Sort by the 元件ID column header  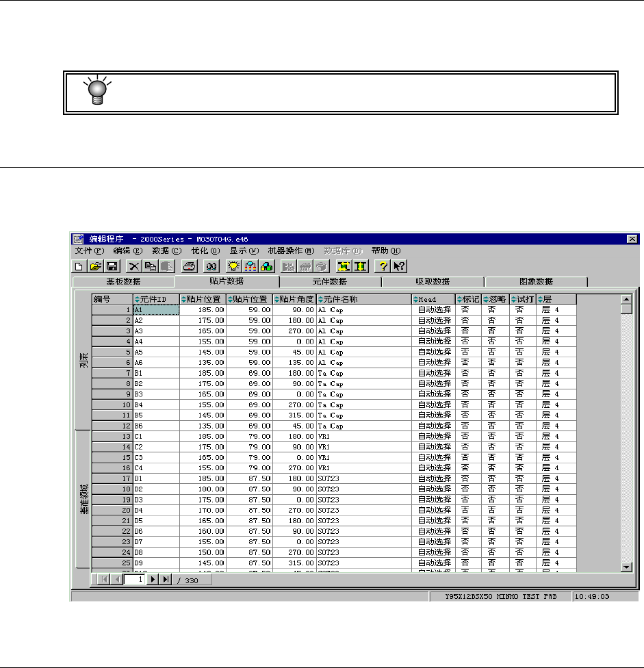click(156, 300)
